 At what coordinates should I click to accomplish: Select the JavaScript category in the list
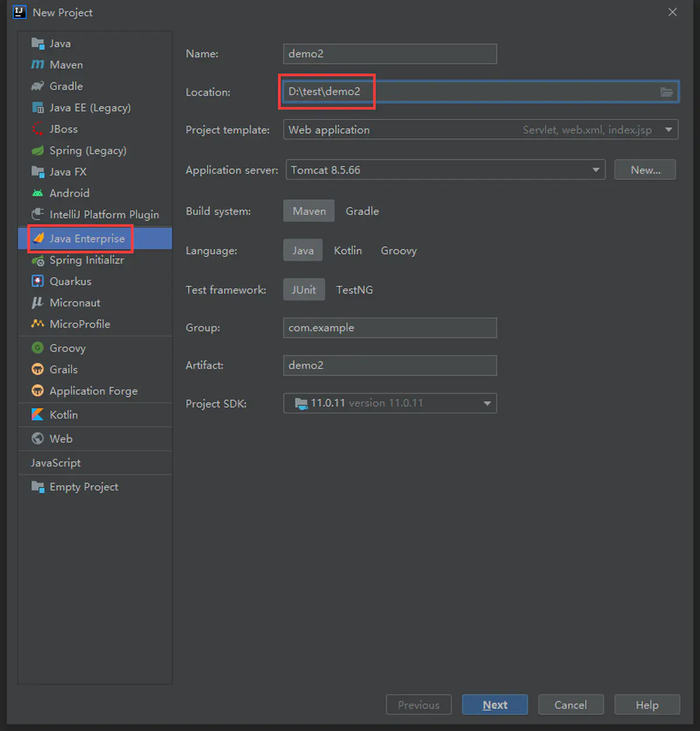(x=56, y=463)
